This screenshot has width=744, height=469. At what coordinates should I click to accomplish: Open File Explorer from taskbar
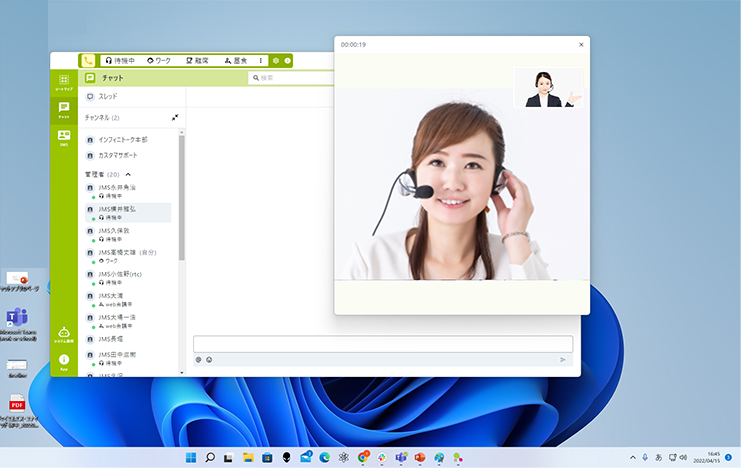[x=248, y=458]
